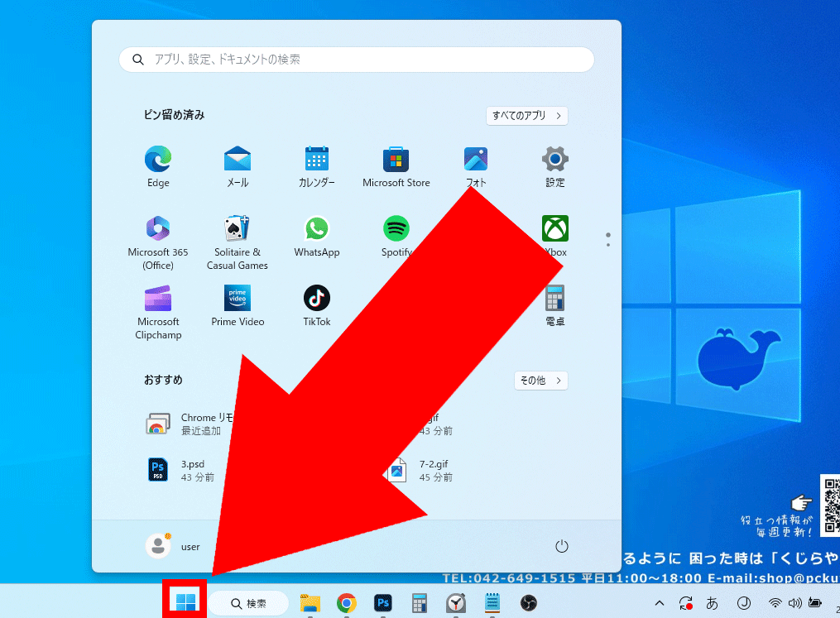Open the user account menu
840x618 pixels.
[x=173, y=546]
